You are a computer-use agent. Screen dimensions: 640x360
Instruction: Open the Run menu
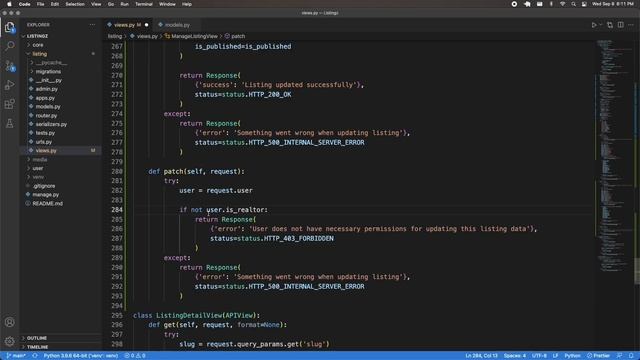tap(124, 4)
